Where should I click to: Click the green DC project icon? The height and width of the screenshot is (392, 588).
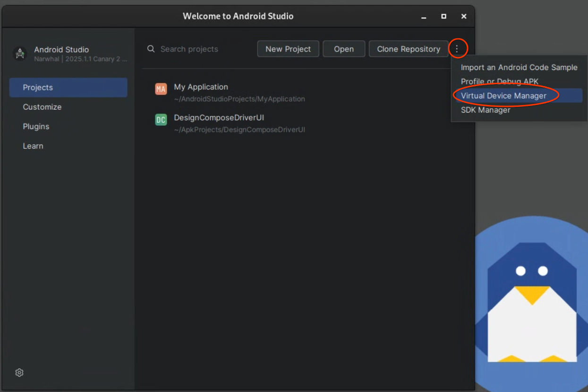point(161,120)
